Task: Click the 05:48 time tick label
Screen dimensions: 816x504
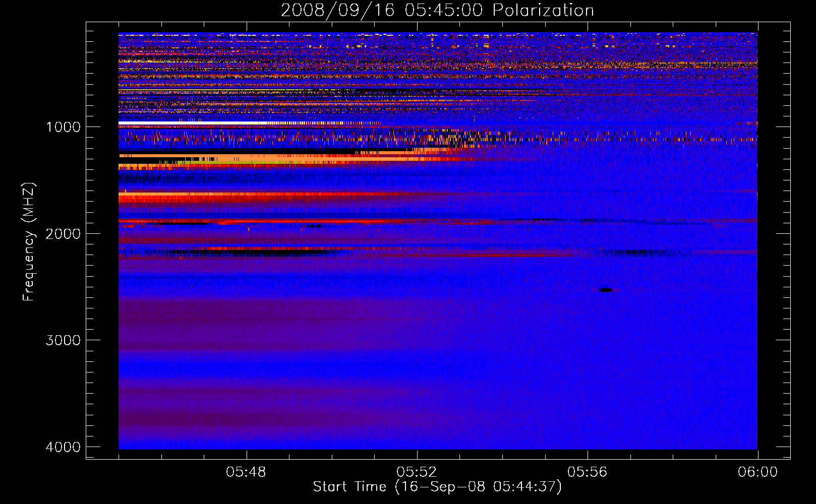Action: click(x=246, y=472)
